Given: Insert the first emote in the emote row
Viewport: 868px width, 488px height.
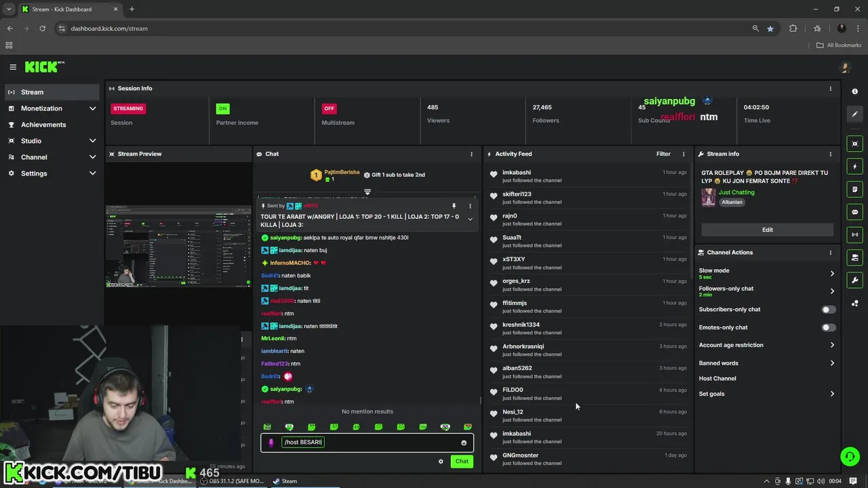Looking at the screenshot, I should click(x=267, y=427).
